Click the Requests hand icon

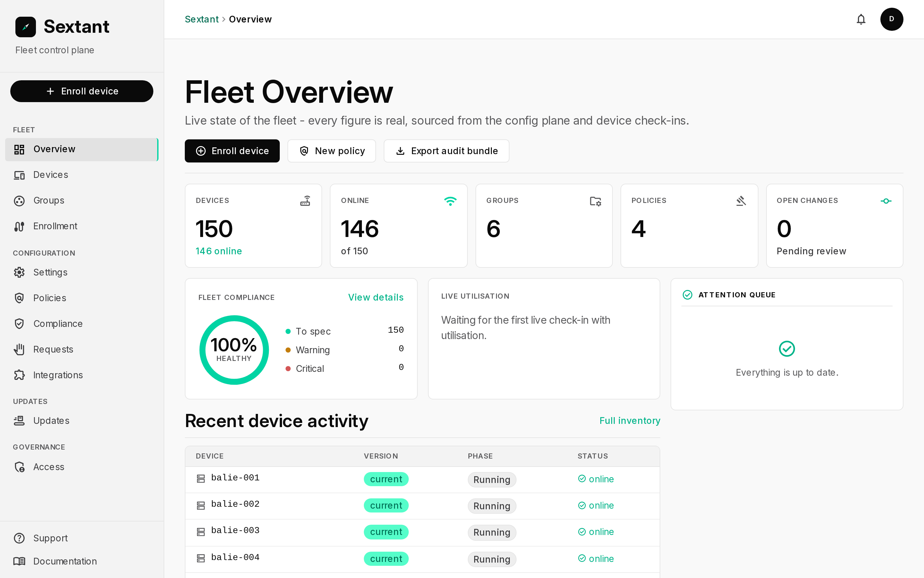pos(19,349)
